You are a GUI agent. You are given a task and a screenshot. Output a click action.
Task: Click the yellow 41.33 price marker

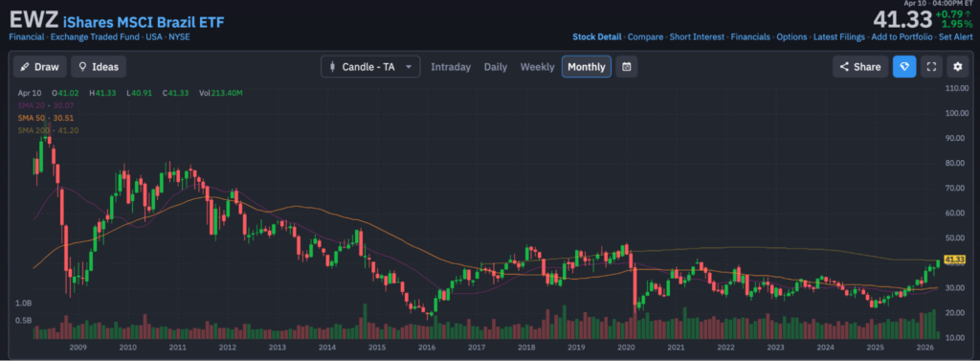(955, 259)
